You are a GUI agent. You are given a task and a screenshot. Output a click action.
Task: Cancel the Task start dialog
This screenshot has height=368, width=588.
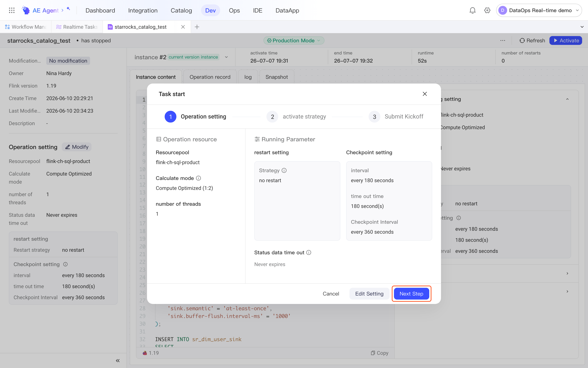tap(331, 294)
